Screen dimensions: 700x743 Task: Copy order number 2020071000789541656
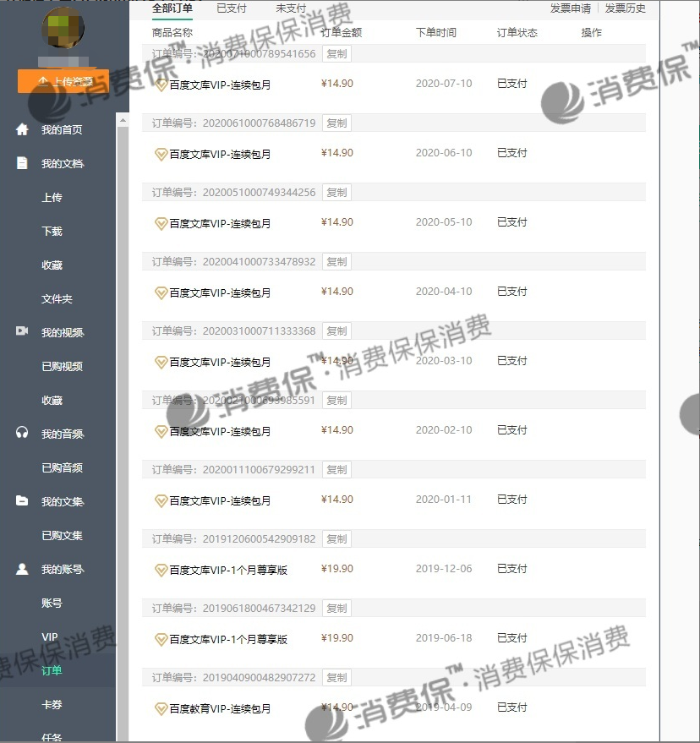[x=336, y=53]
